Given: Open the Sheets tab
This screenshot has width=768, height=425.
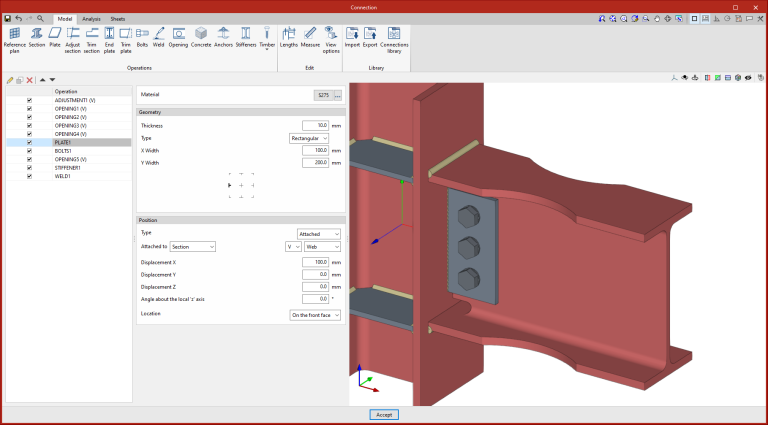Looking at the screenshot, I should click(x=118, y=19).
